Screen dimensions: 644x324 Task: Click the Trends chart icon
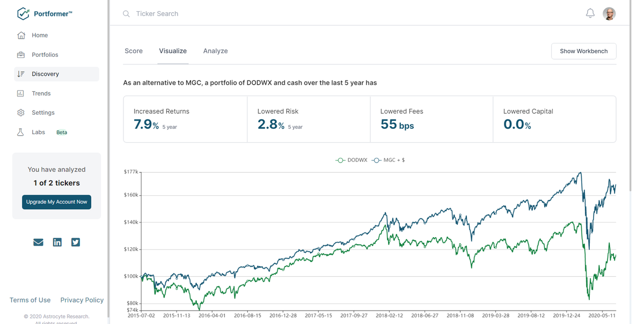coord(20,93)
